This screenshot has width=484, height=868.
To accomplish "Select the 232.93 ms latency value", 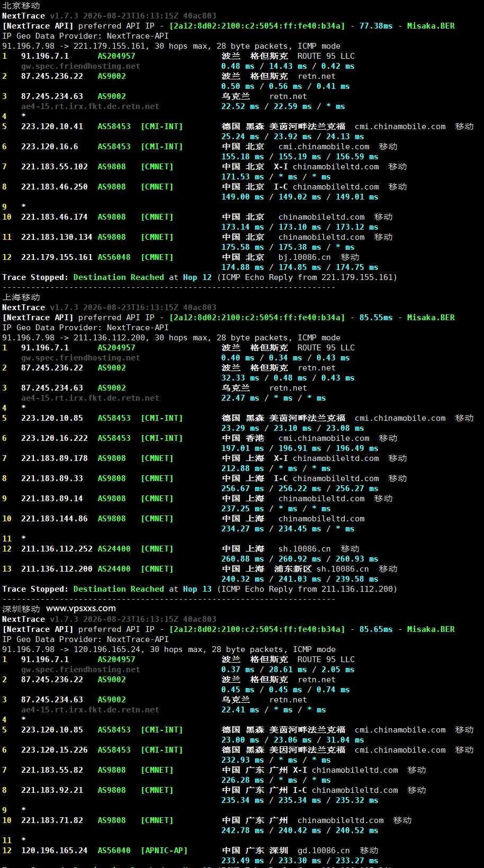I will tap(243, 759).
